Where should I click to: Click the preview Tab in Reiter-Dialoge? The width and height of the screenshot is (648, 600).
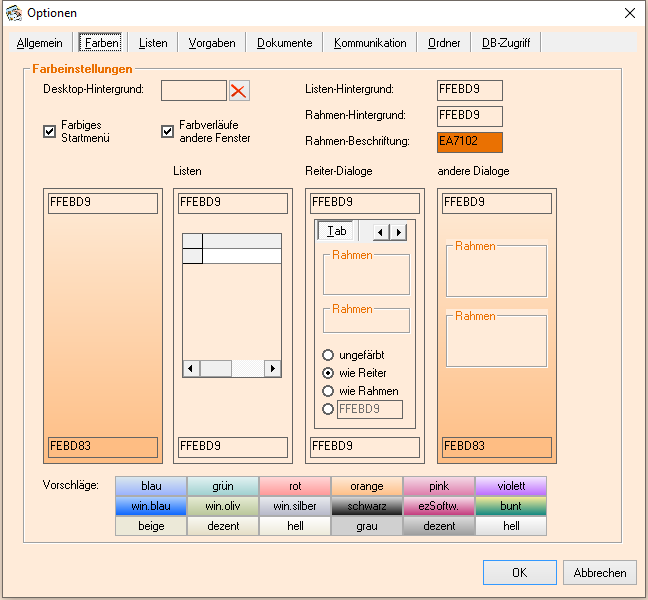point(337,231)
